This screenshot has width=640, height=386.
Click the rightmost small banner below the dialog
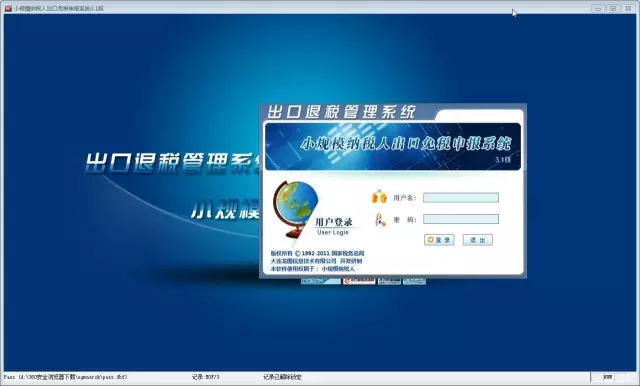414,281
